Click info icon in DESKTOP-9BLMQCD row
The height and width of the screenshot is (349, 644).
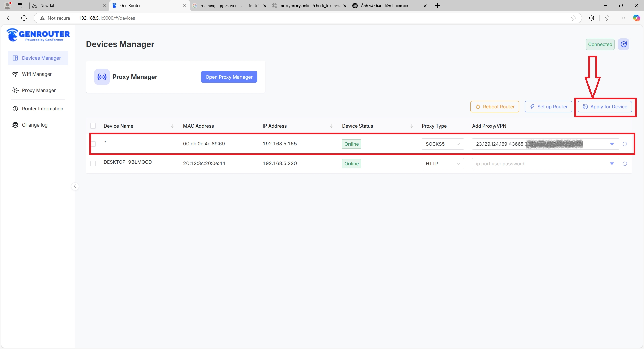pyautogui.click(x=625, y=164)
